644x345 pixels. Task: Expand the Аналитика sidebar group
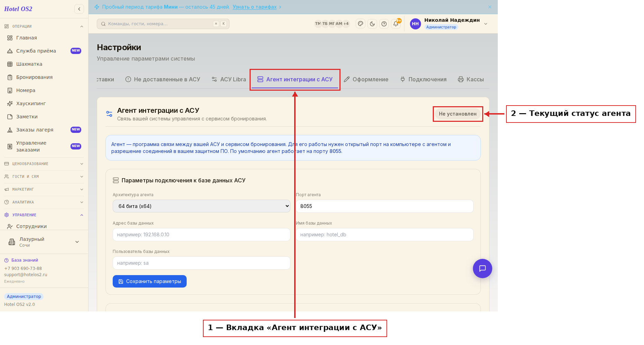(44, 202)
